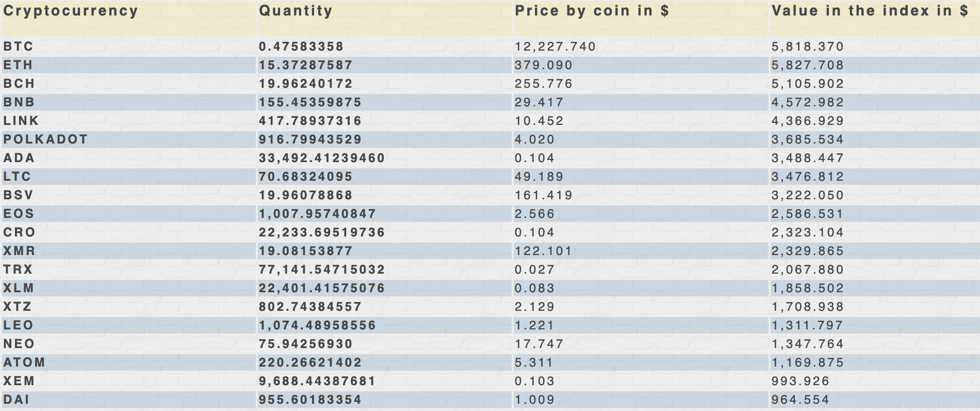This screenshot has height=411, width=980.
Task: Select the ATOM cryptocurrency cell
Action: pos(24,362)
